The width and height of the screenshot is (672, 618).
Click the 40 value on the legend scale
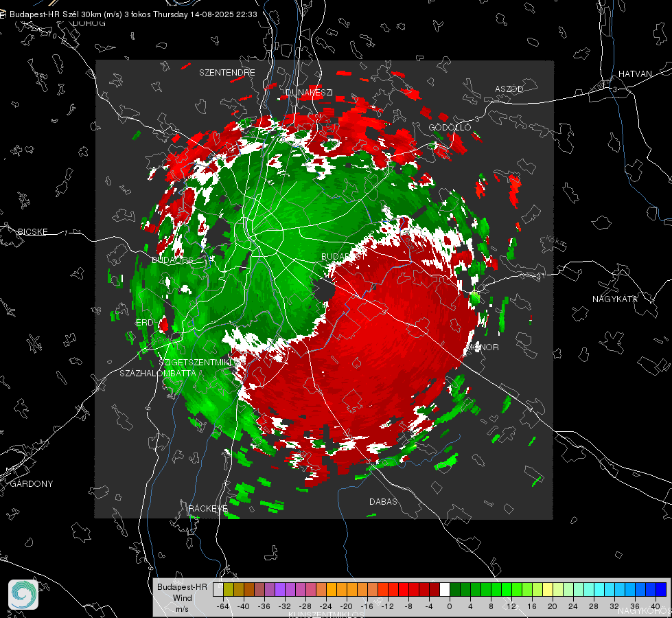[655, 606]
